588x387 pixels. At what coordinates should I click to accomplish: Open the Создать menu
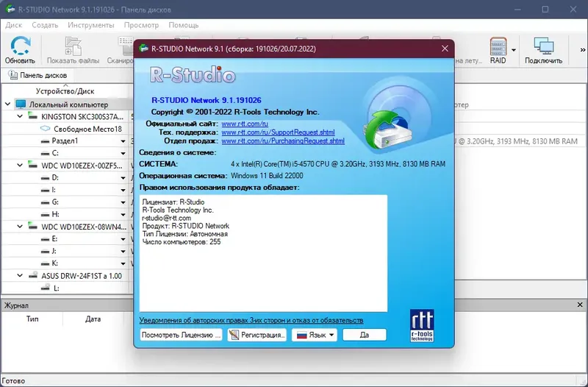point(45,25)
